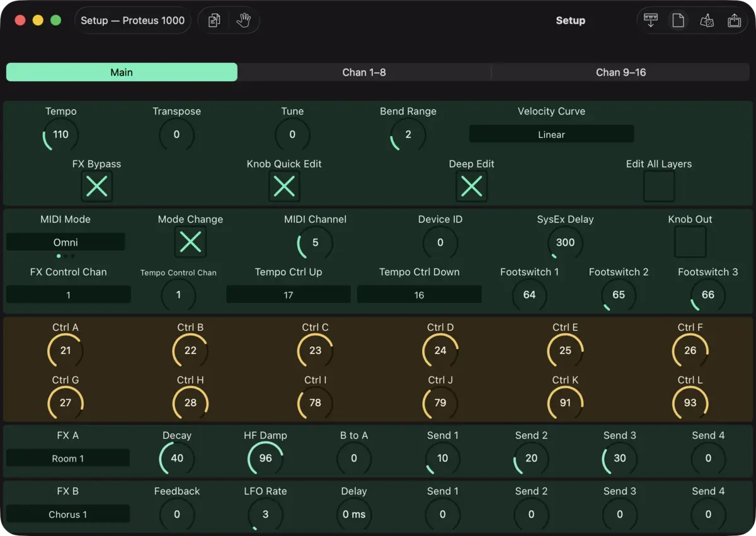Click the MIDI Channel knob
The image size is (756, 536).
[x=315, y=242]
